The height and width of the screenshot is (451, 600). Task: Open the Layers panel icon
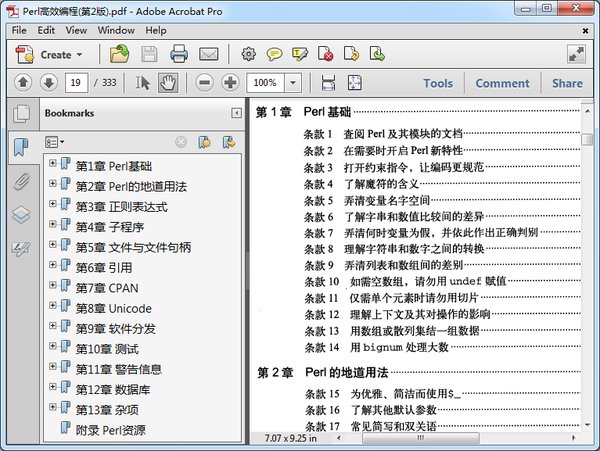[x=21, y=215]
